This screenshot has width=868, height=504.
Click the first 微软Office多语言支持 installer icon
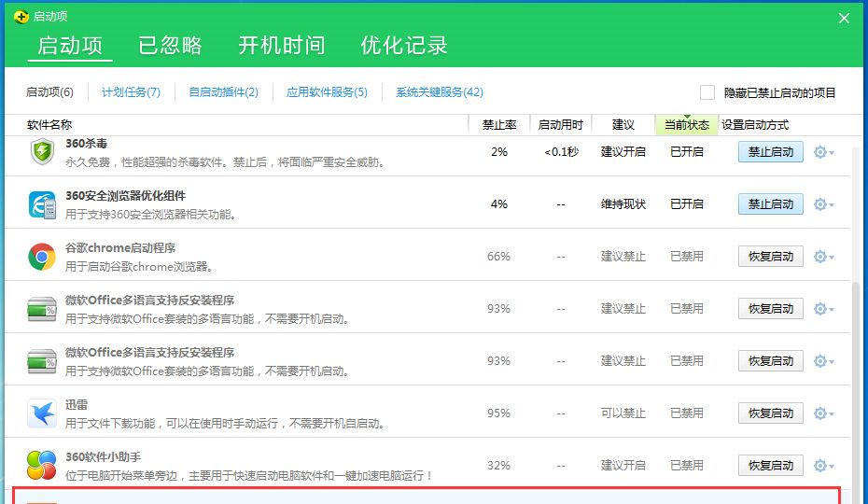(42, 309)
